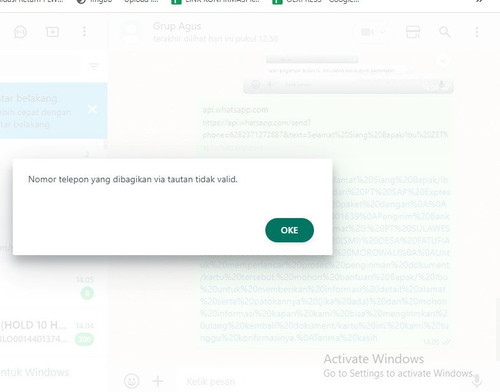Open the sidebar three-dot menu
500x392 pixels.
(84, 32)
